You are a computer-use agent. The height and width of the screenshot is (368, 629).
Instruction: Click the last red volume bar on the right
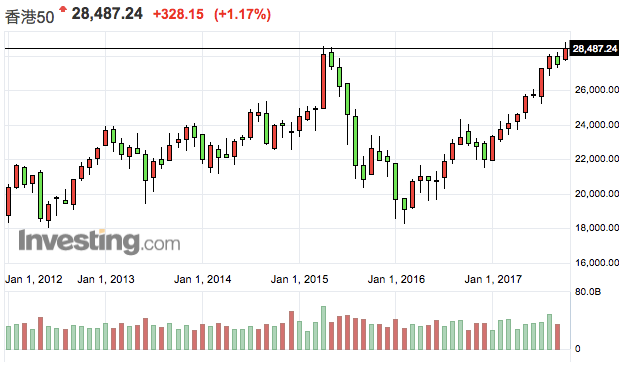coord(558,337)
